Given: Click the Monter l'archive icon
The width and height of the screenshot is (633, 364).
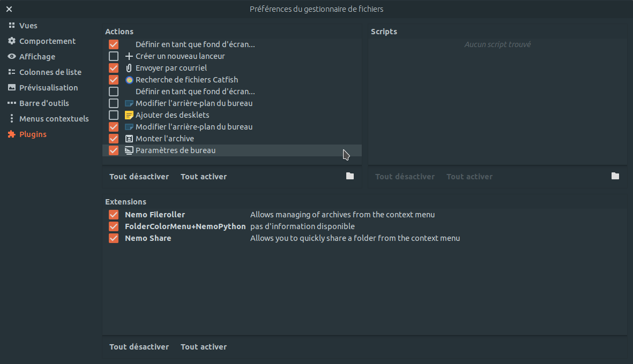Looking at the screenshot, I should pyautogui.click(x=129, y=139).
